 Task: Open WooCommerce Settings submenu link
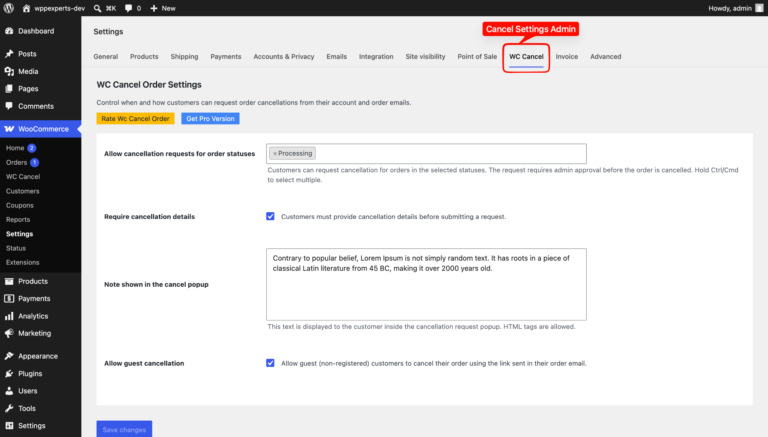tap(20, 234)
